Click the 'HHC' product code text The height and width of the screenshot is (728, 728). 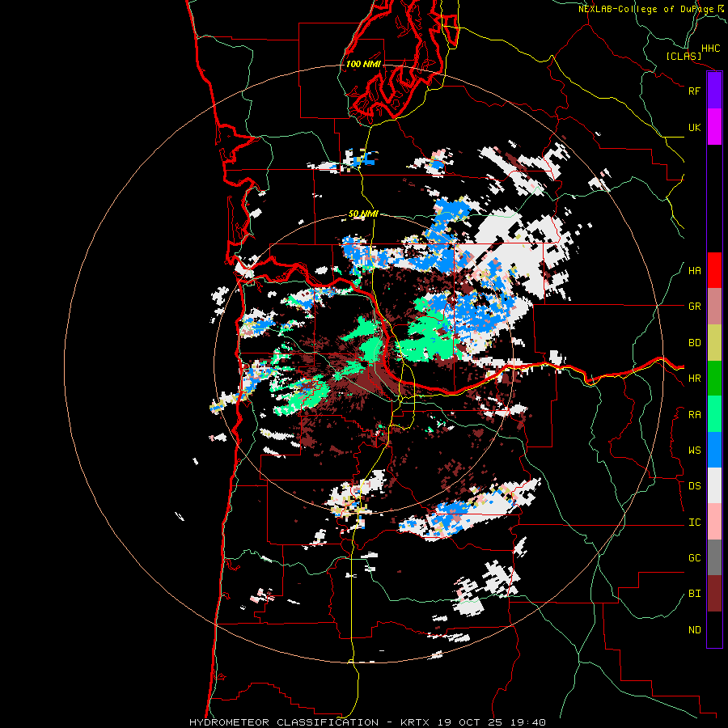710,49
